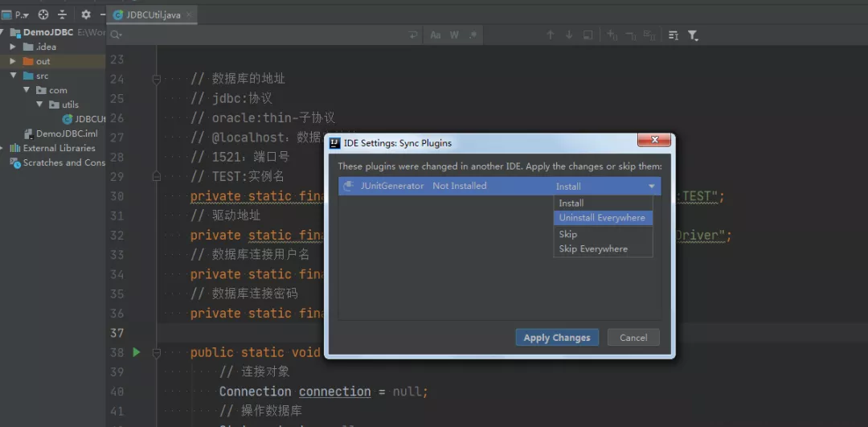Choose Uninstall Everywhere option

point(603,218)
